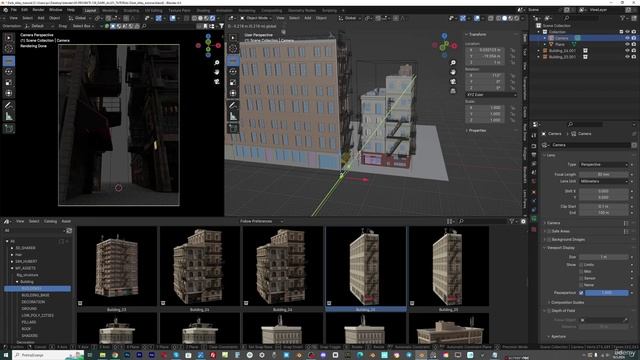The image size is (640, 360).
Task: Click the zoom magnifier in the User Perspective viewport
Action: [453, 62]
